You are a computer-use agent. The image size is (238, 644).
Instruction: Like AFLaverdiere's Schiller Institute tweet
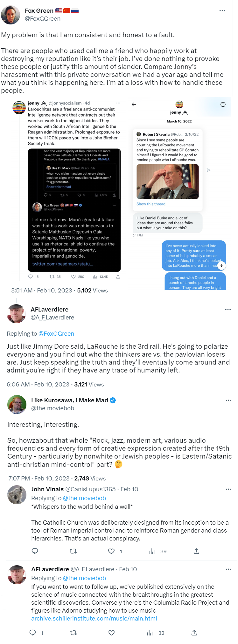111,633
